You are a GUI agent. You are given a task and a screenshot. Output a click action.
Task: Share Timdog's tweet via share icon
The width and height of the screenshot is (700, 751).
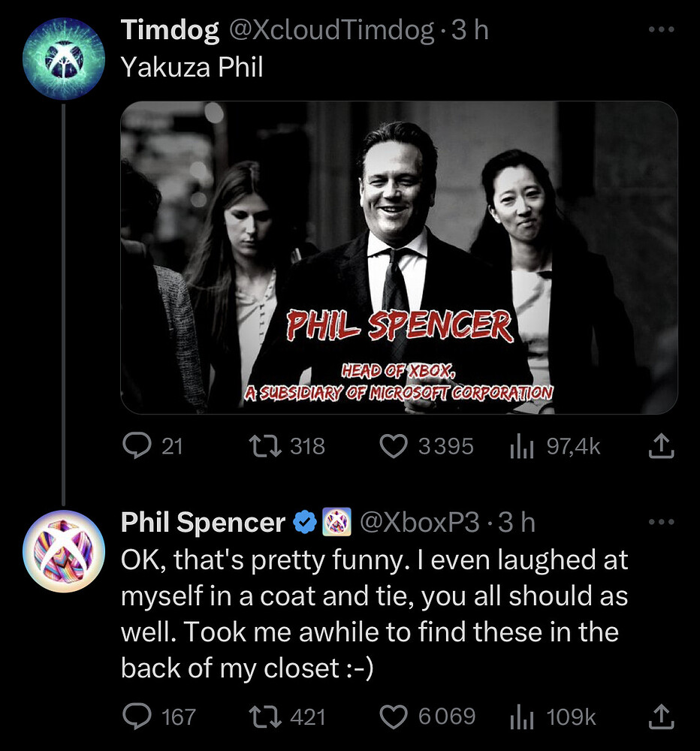(661, 446)
